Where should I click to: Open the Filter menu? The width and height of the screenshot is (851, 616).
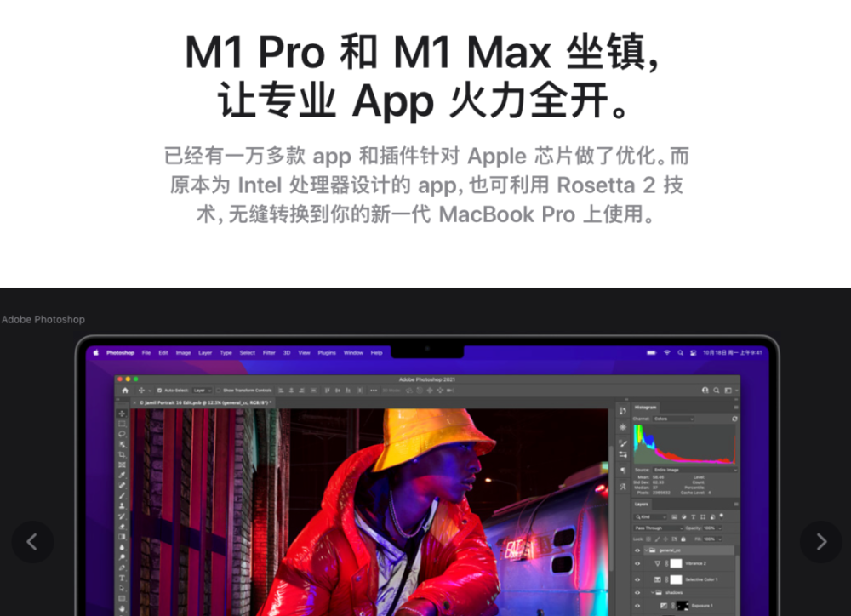269,353
